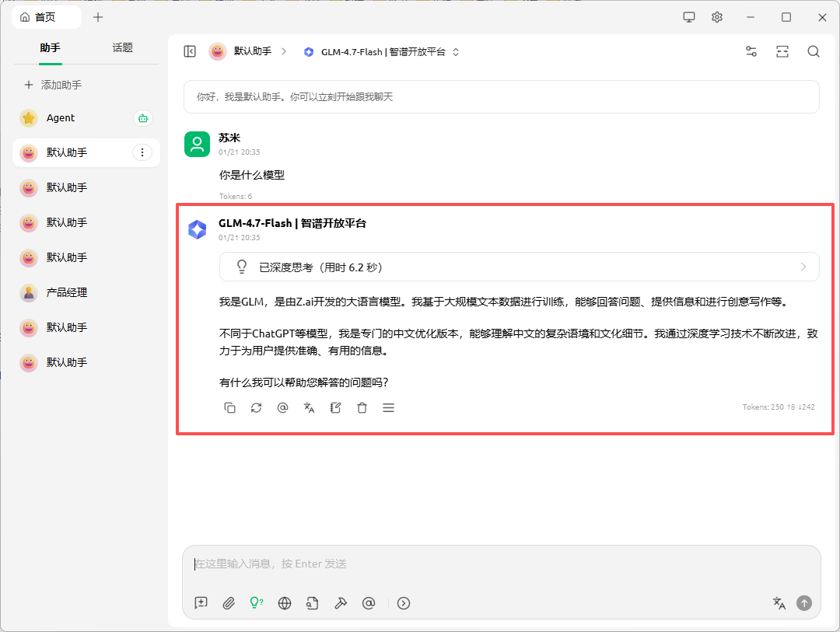Screen dimensions: 840x632
Task: Toggle the lightbulb deep thinking mode
Action: click(256, 602)
